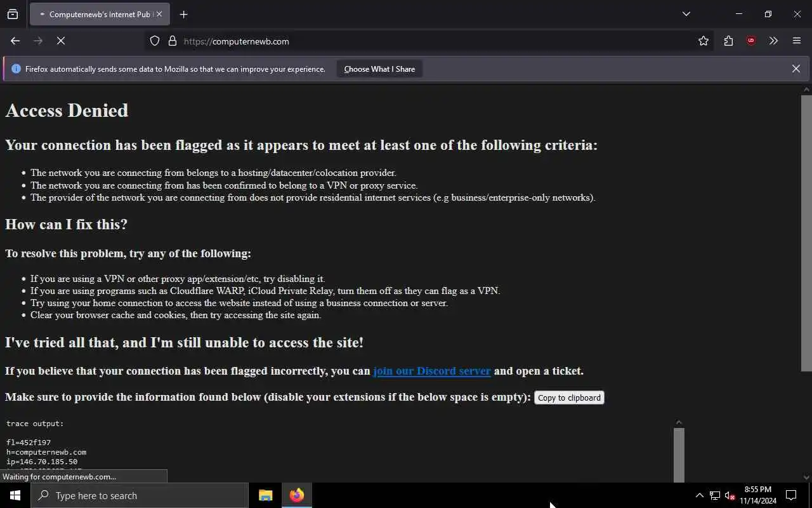Select the Computernewb's Internet Pub tab
The image size is (812, 508).
coord(99,14)
